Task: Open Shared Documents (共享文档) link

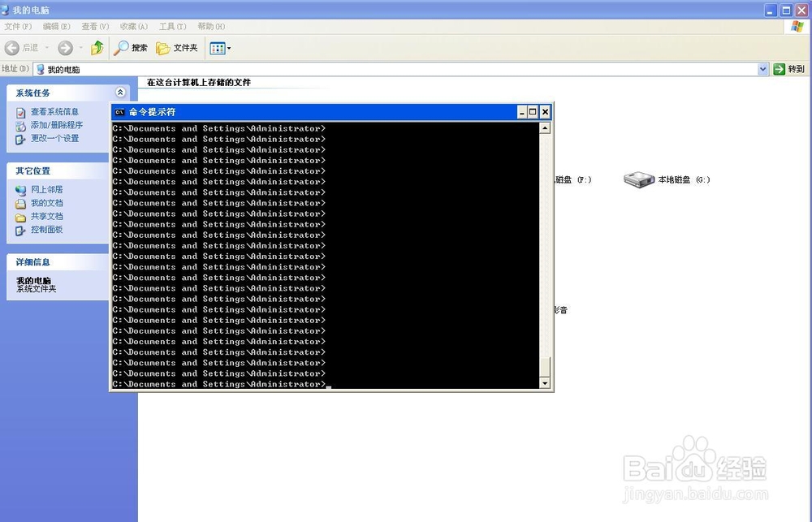Action: (x=46, y=217)
